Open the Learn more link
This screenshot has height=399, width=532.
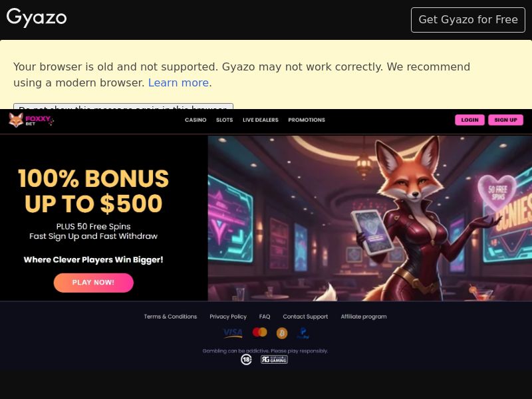178,82
